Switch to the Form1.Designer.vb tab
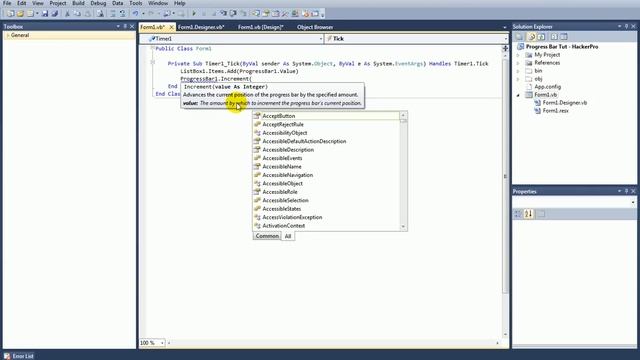 (201, 27)
